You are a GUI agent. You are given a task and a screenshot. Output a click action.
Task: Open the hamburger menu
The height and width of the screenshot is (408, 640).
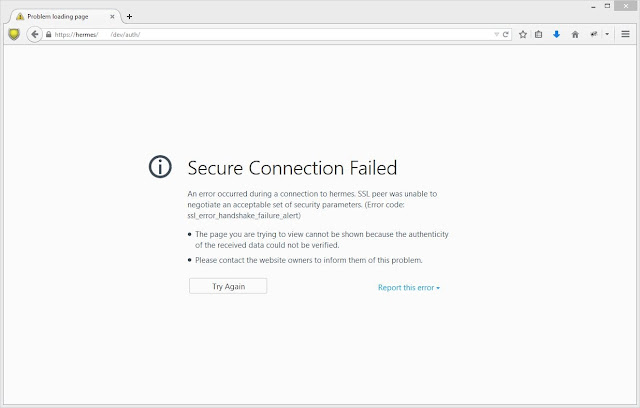[x=626, y=33]
